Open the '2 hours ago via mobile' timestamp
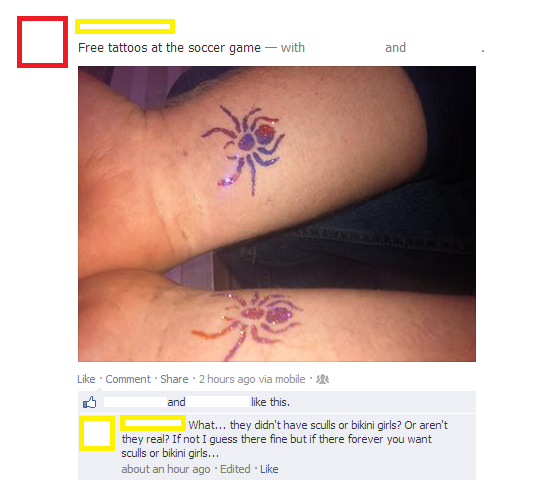 pos(252,379)
